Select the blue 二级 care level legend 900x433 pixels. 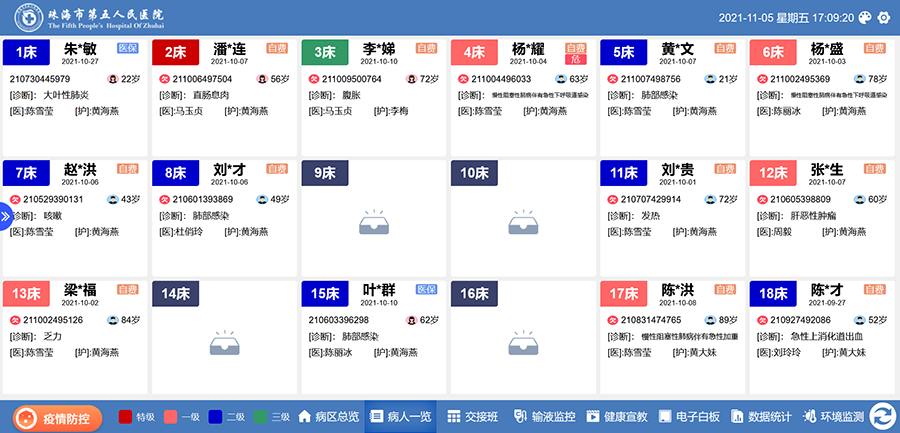[x=215, y=416]
